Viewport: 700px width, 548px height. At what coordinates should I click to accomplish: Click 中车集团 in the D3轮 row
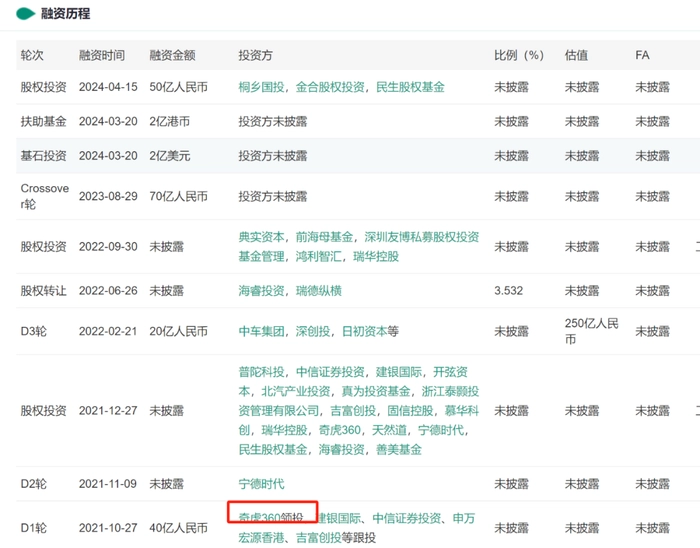[262, 331]
